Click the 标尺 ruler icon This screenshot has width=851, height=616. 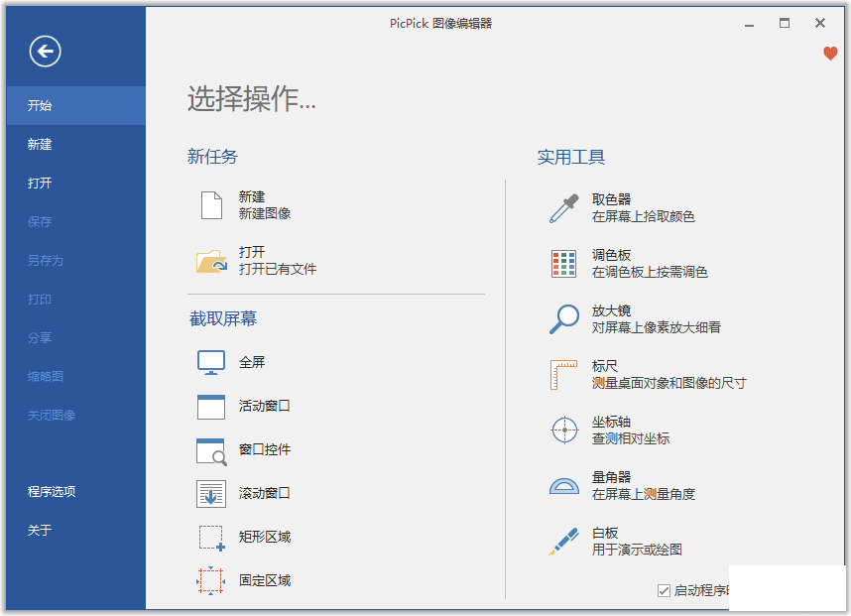click(x=564, y=375)
